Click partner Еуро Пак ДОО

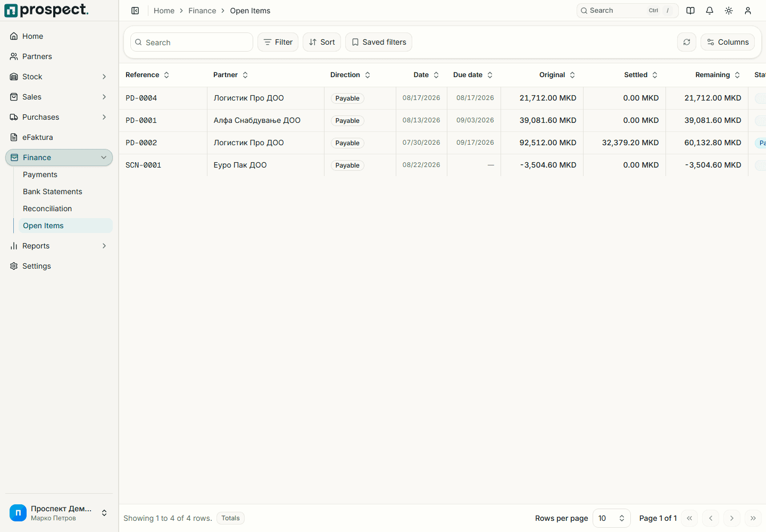[x=240, y=165]
